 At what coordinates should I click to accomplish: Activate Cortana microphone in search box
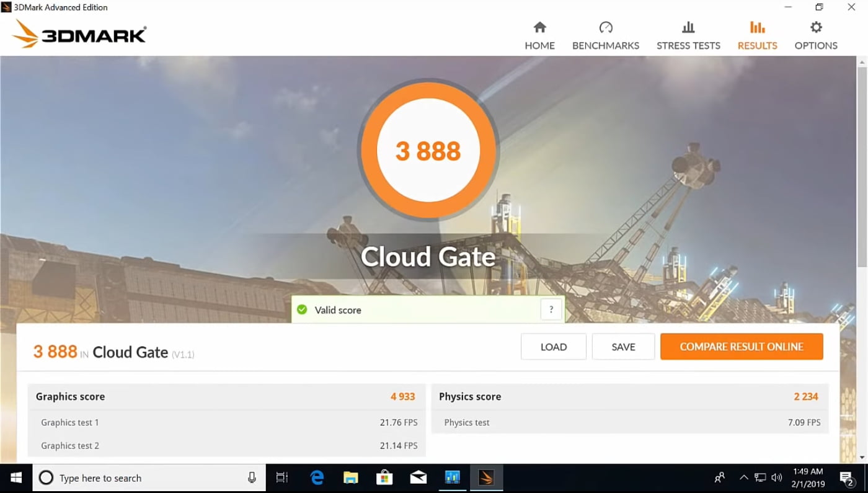252,477
